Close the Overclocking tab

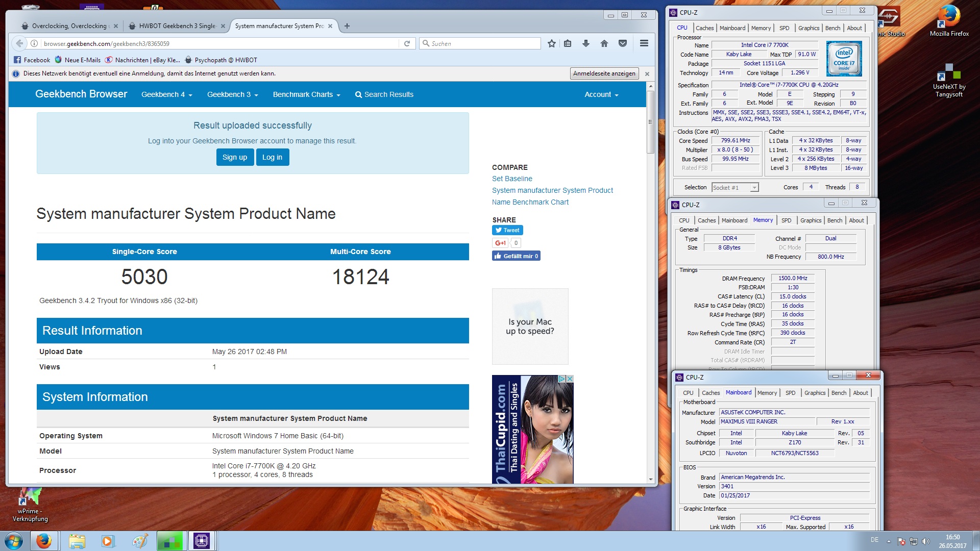[x=116, y=26]
